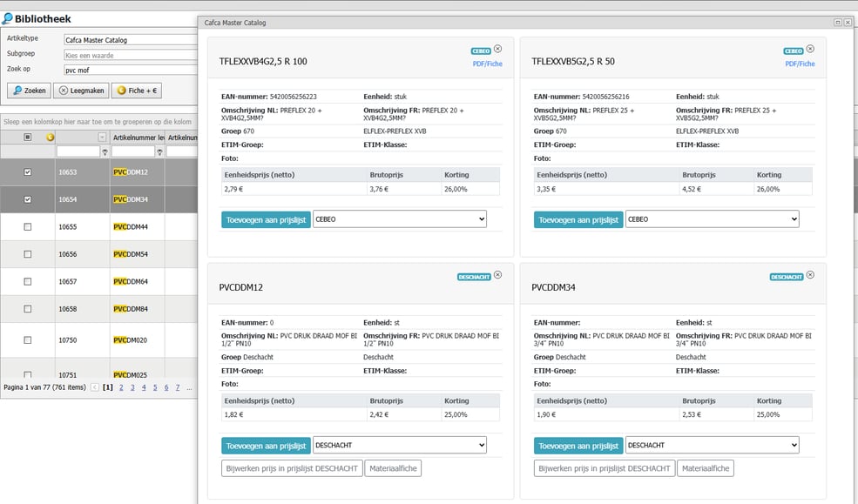Click Bijwerken prijs button for PVCDDM34
This screenshot has width=858, height=504.
(x=605, y=468)
